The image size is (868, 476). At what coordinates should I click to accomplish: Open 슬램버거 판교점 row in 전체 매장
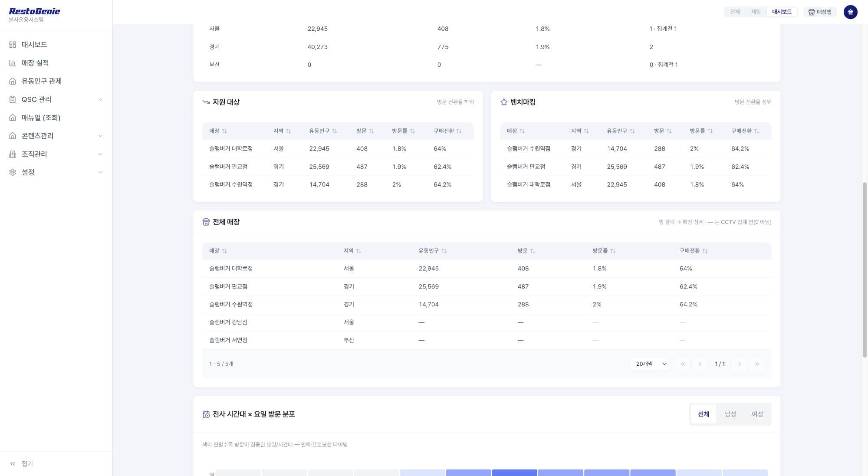[x=487, y=286]
